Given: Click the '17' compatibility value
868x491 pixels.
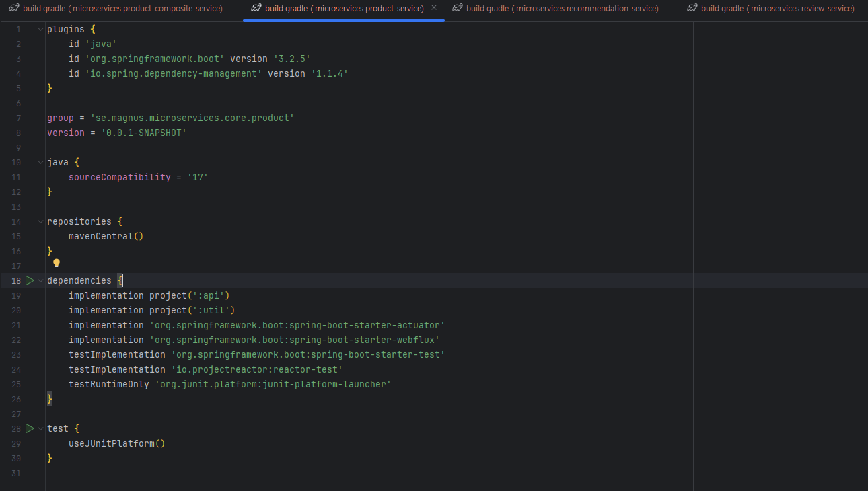Looking at the screenshot, I should pos(198,178).
